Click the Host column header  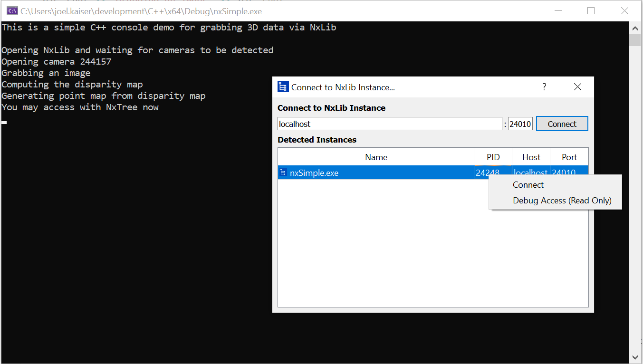point(531,157)
